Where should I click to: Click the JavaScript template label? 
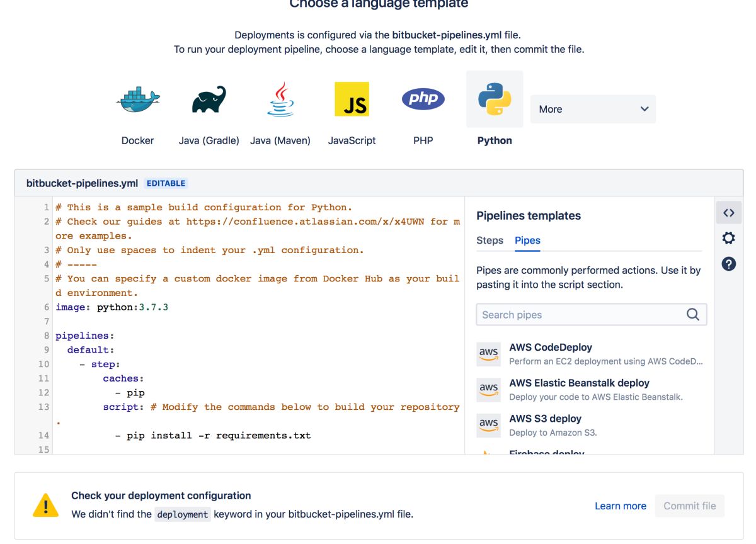352,140
